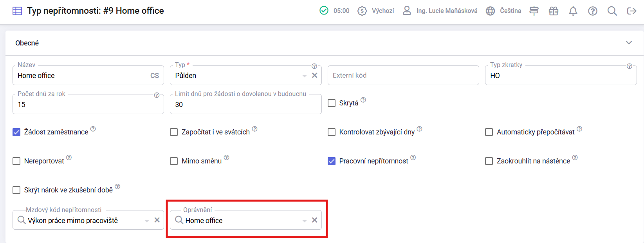Open notifications bell icon
Image resolution: width=644 pixels, height=243 pixels.
(x=573, y=11)
